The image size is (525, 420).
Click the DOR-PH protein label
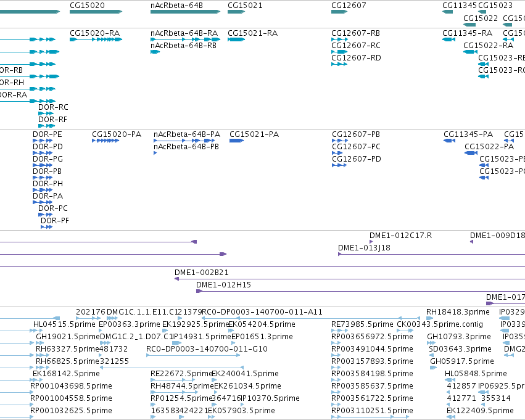[x=48, y=184]
